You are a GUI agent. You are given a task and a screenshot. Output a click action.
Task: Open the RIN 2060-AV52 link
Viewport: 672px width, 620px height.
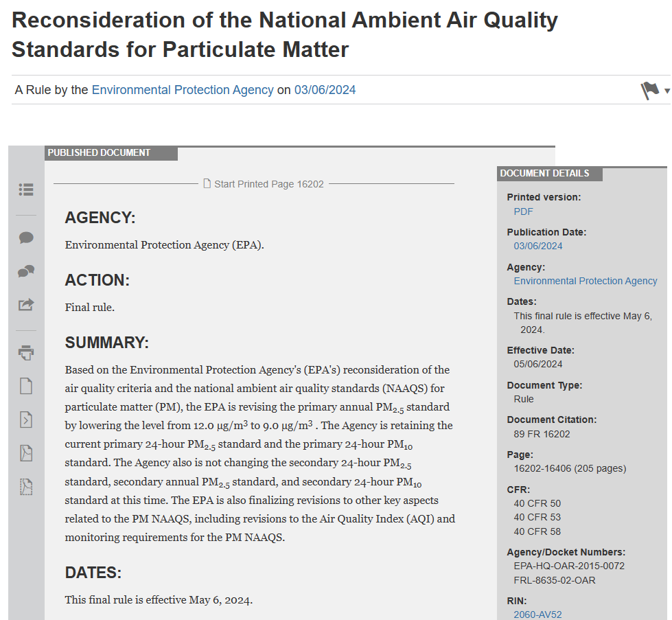tap(537, 615)
